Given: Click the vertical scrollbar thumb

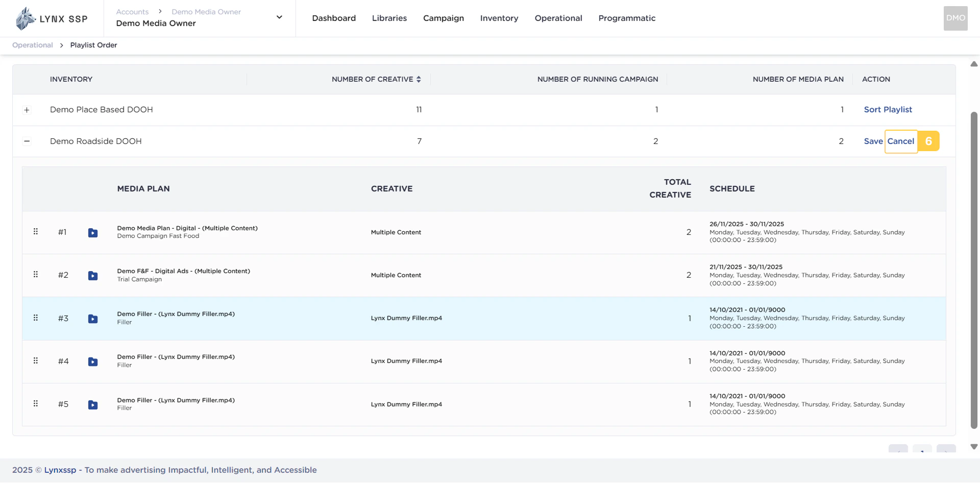Looking at the screenshot, I should click(974, 271).
